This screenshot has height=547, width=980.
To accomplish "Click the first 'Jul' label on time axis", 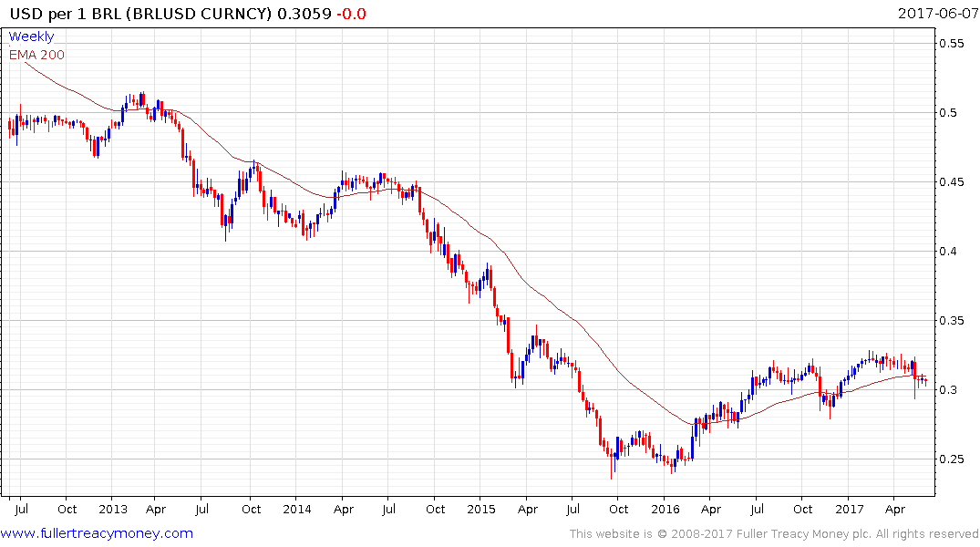I will [21, 509].
